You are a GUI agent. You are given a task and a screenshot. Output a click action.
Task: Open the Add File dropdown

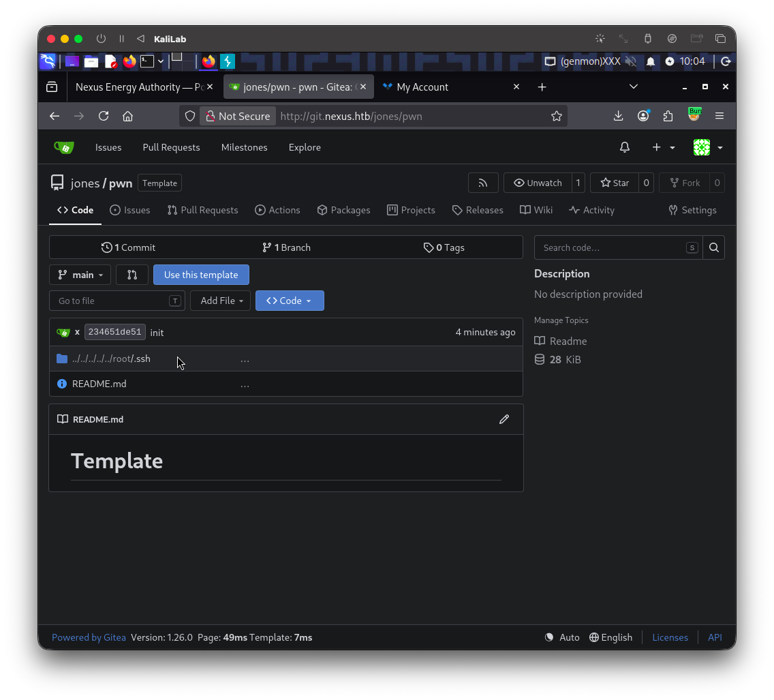click(x=221, y=301)
